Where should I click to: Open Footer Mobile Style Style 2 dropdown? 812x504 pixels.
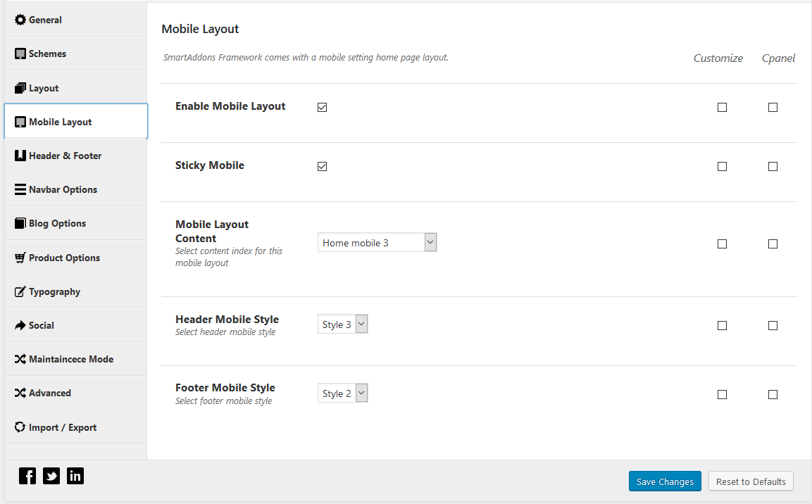point(342,393)
